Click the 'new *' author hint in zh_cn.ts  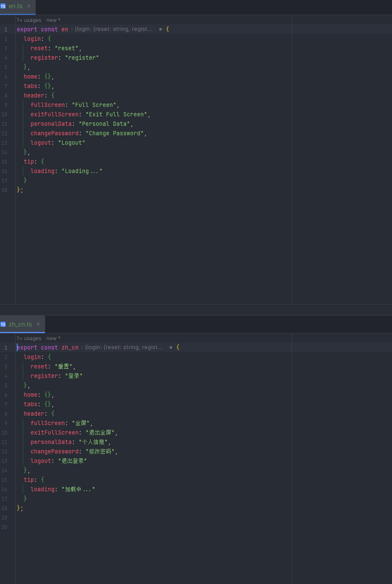(53, 338)
